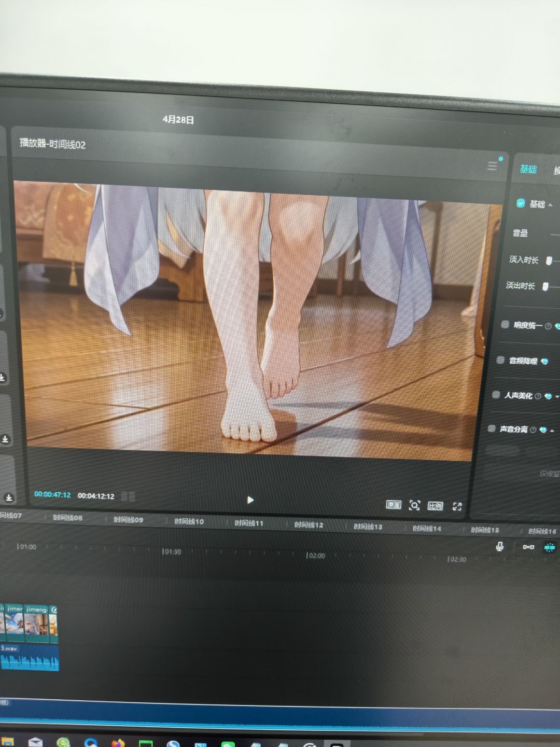Enter fullscreen preview
The width and height of the screenshot is (560, 747).
point(457,506)
